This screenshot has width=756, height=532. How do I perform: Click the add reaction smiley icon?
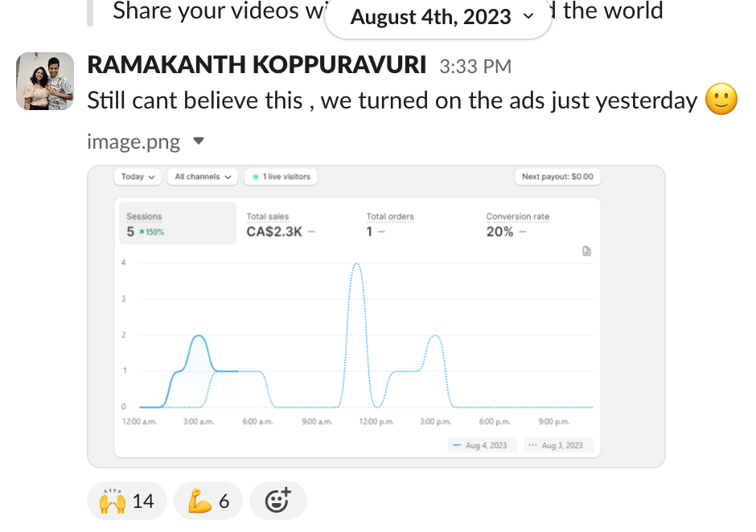(x=277, y=501)
